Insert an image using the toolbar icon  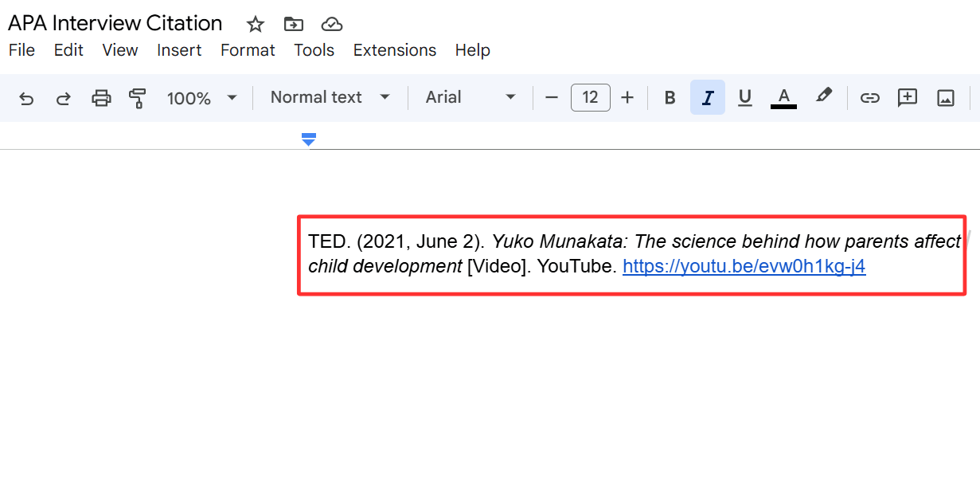(946, 98)
